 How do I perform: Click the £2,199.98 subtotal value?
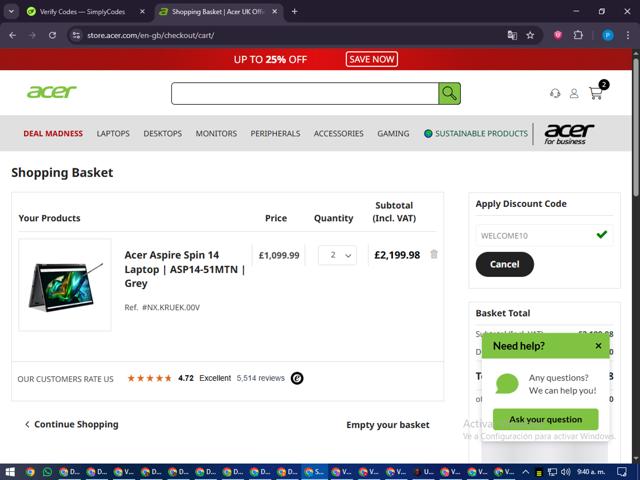coord(397,255)
